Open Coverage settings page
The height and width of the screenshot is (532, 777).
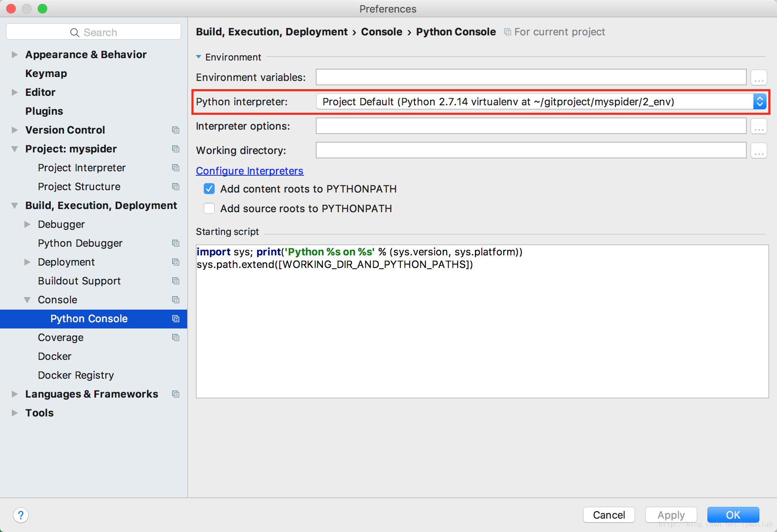coord(61,338)
